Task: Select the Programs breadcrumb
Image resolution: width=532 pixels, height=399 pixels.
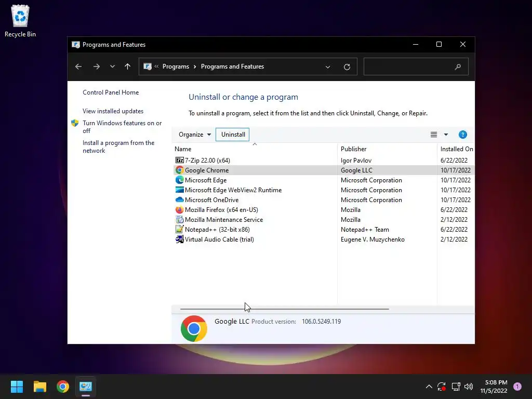Action: click(176, 66)
